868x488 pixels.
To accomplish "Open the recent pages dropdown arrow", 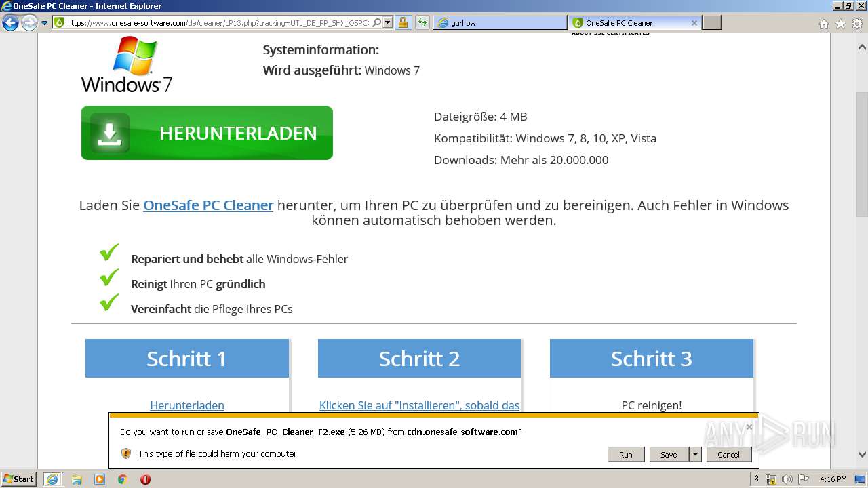I will pos(45,23).
